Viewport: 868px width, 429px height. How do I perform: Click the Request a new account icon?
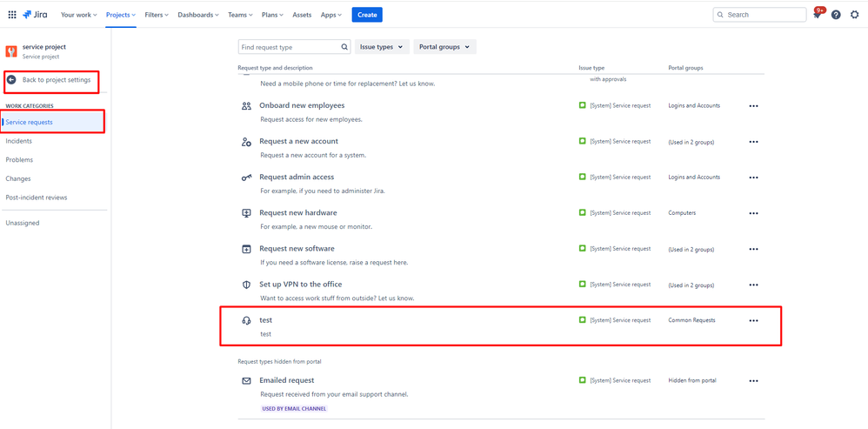247,142
